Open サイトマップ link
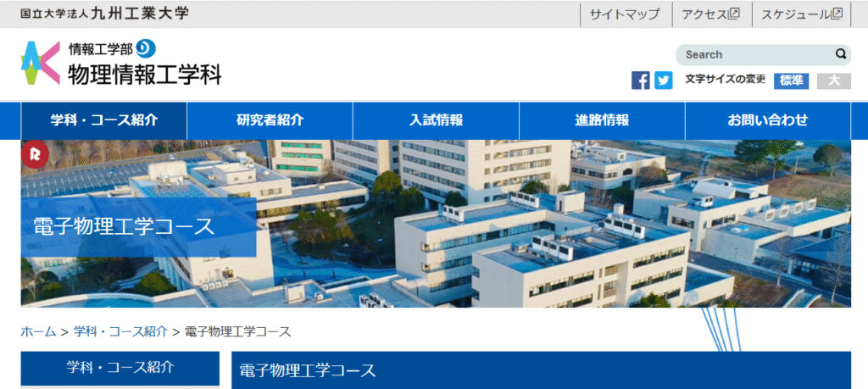The height and width of the screenshot is (389, 868). (625, 14)
